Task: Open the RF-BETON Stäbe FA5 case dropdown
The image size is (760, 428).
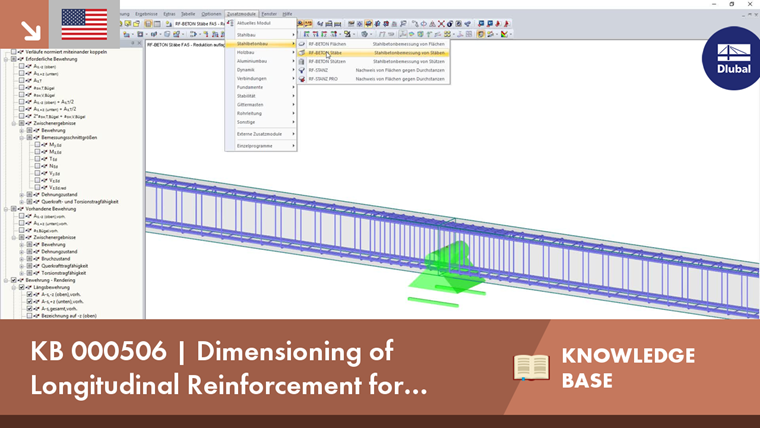Action: click(x=199, y=24)
